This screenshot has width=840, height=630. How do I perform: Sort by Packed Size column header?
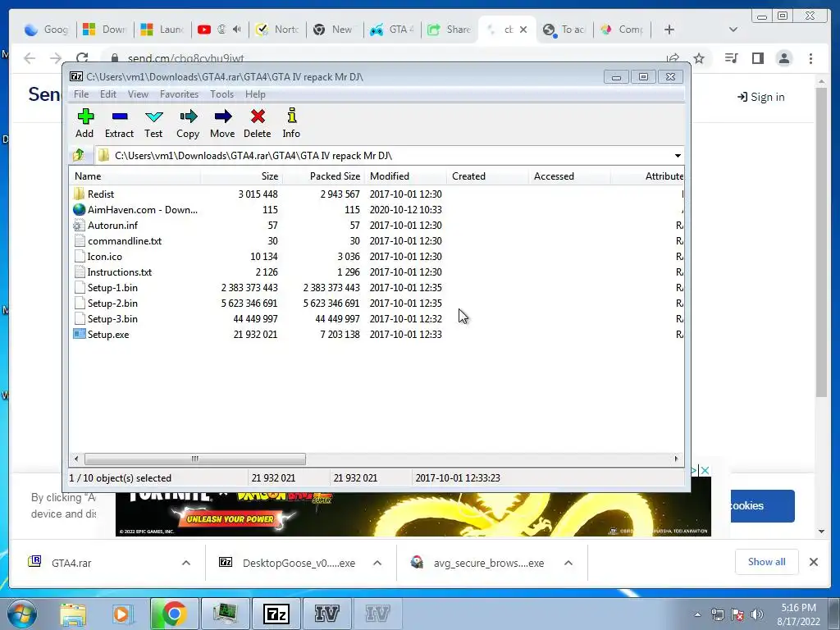323,176
